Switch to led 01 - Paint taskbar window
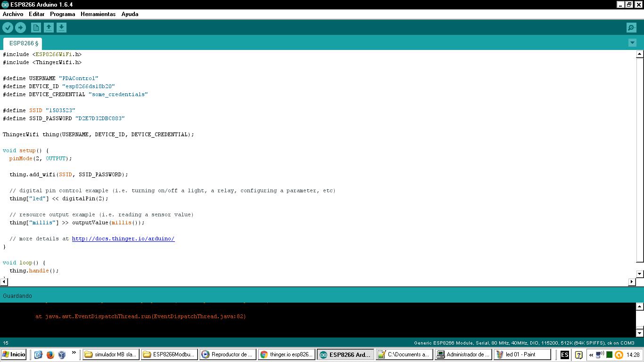The height and width of the screenshot is (362, 644). click(x=522, y=354)
